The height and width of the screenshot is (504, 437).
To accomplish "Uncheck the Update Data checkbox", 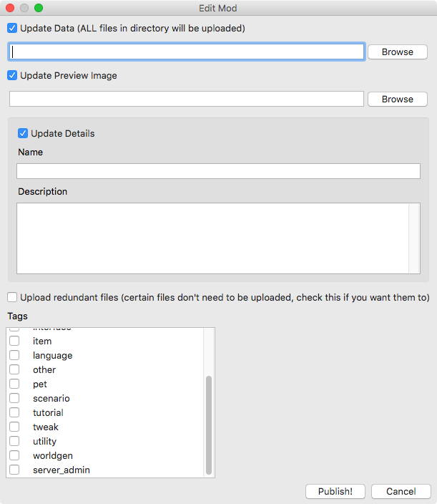I will 12,29.
